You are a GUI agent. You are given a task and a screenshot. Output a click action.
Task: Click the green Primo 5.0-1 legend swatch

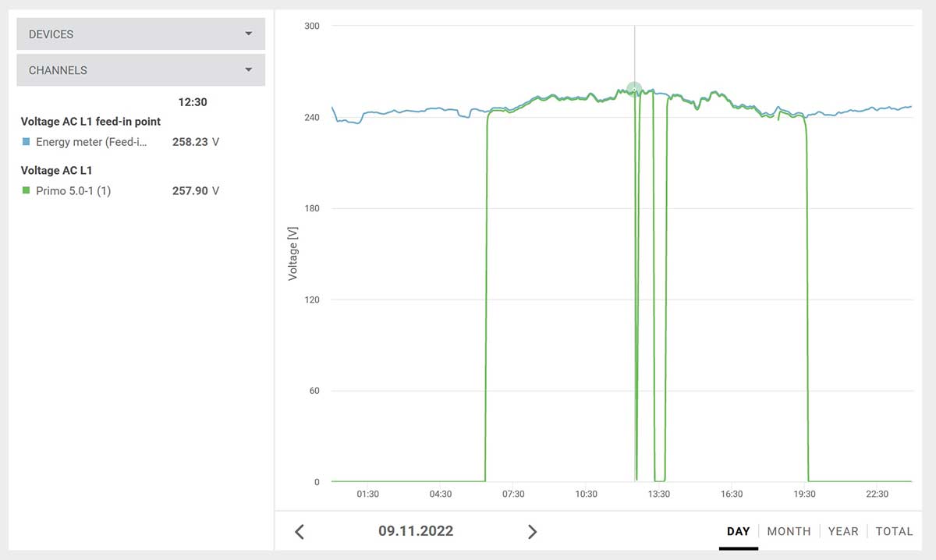26,190
